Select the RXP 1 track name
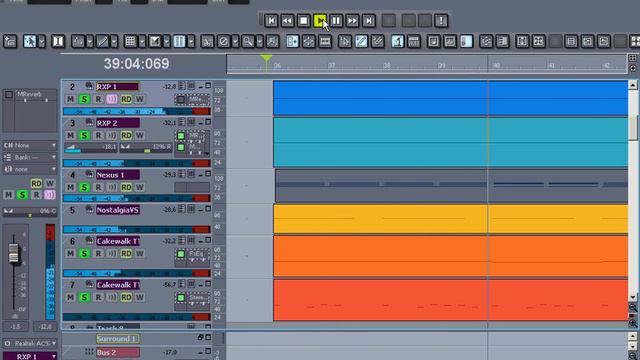640x360 pixels. point(118,87)
